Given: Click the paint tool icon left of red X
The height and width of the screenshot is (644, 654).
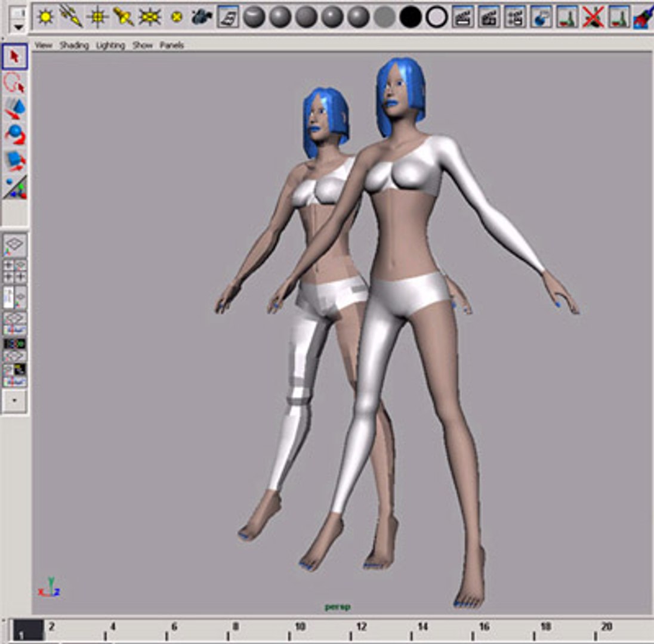Looking at the screenshot, I should [567, 17].
